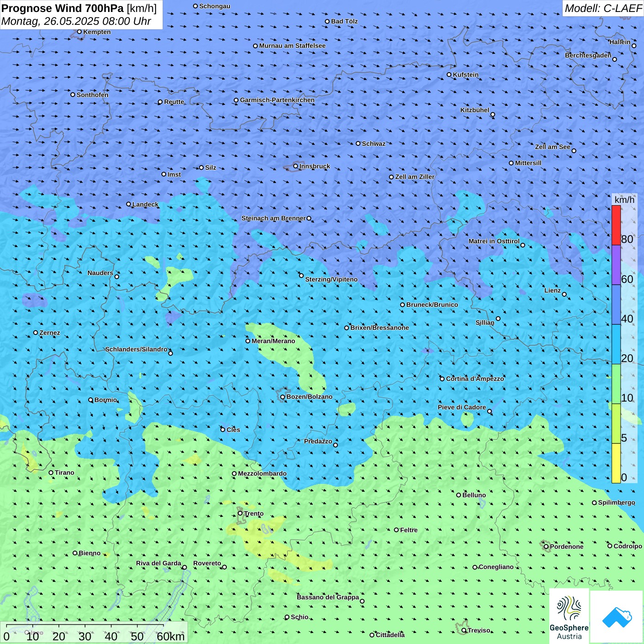Click the 'Riva del Garda' label
The width and height of the screenshot is (644, 644).
click(158, 563)
